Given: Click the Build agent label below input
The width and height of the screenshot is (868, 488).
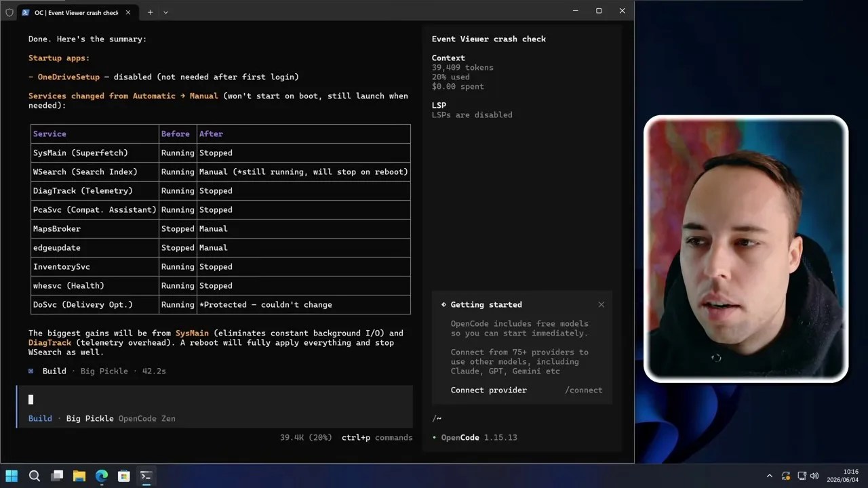Looking at the screenshot, I should 40,419.
